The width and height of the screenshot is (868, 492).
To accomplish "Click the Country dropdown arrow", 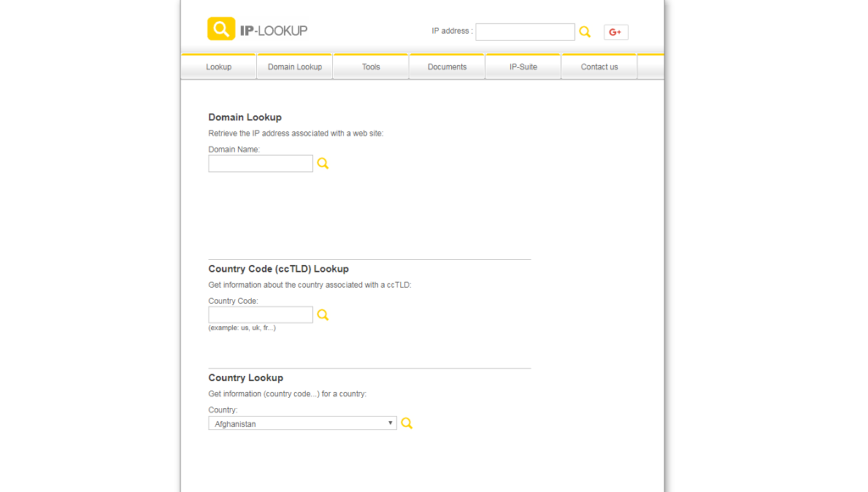I will (x=390, y=423).
